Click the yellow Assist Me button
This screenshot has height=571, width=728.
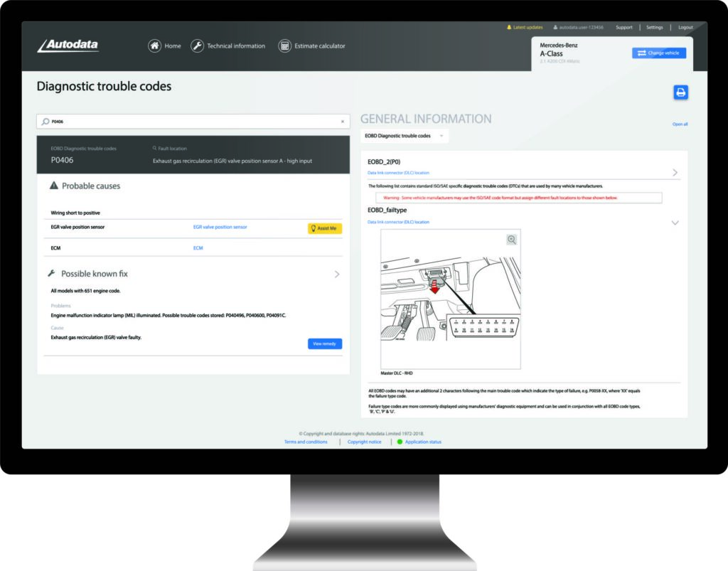[x=324, y=228]
